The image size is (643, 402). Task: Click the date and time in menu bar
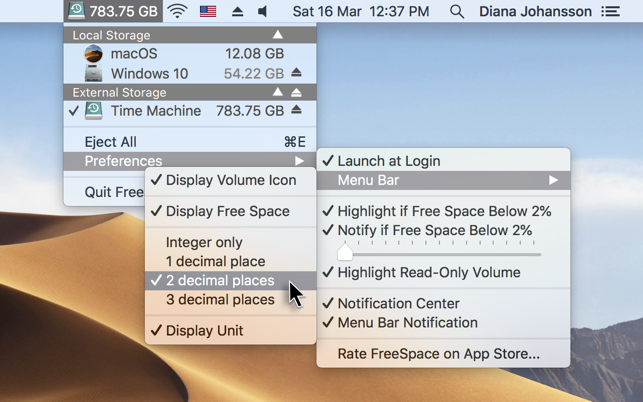[361, 11]
